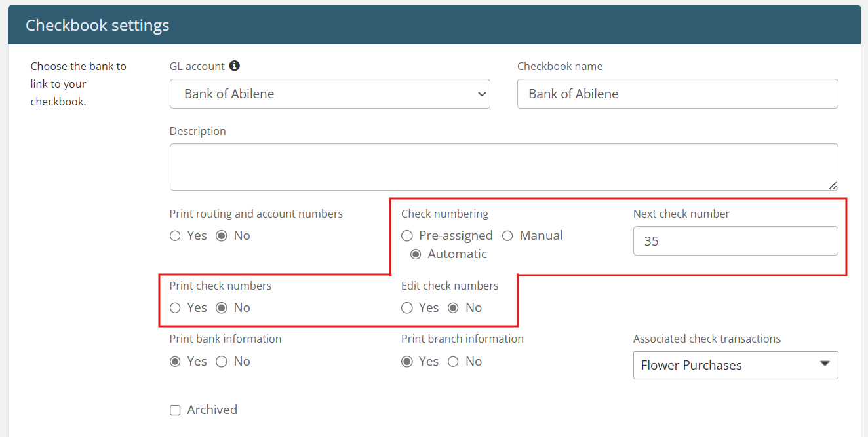
Task: Select No for Print check numbers
Action: pos(222,308)
